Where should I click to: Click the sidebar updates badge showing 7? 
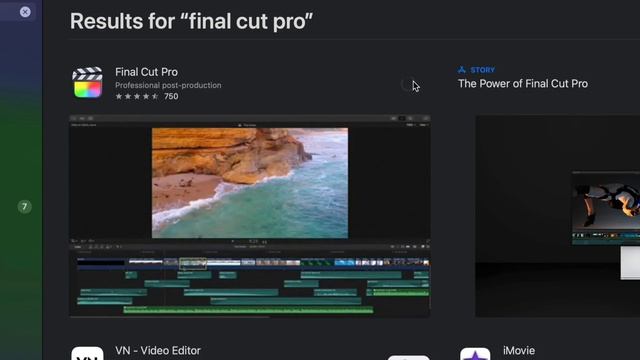click(x=24, y=207)
